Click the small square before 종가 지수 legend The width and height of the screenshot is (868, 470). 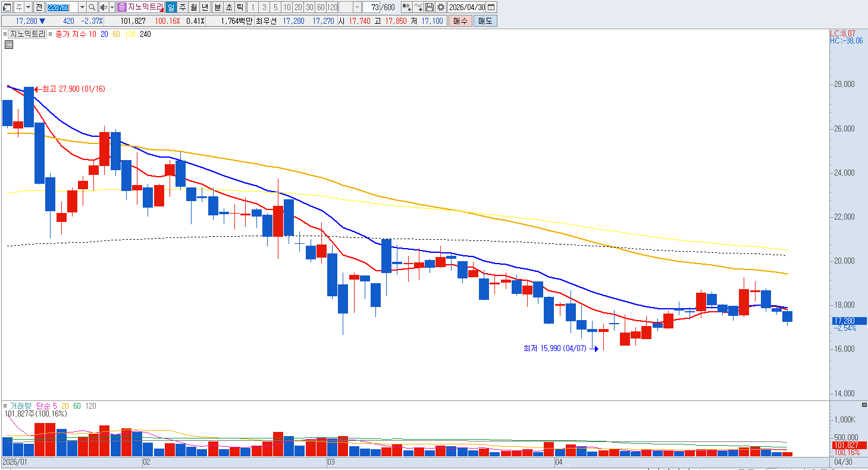pyautogui.click(x=51, y=34)
